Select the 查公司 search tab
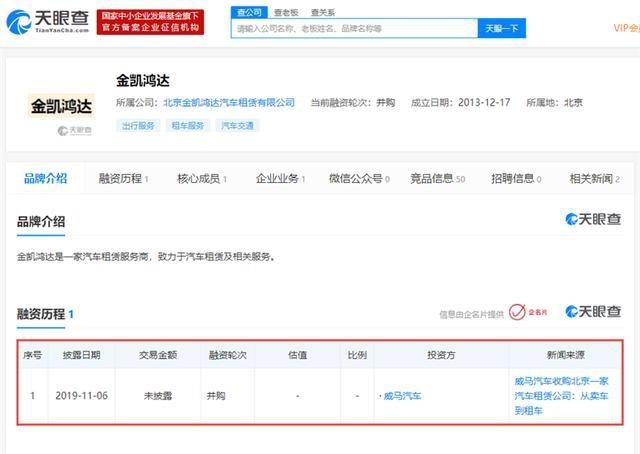640x454 pixels. click(x=249, y=13)
